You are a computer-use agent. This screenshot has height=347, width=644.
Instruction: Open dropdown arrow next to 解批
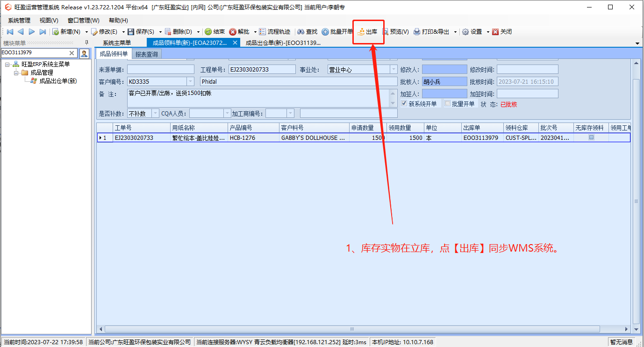[x=255, y=32]
